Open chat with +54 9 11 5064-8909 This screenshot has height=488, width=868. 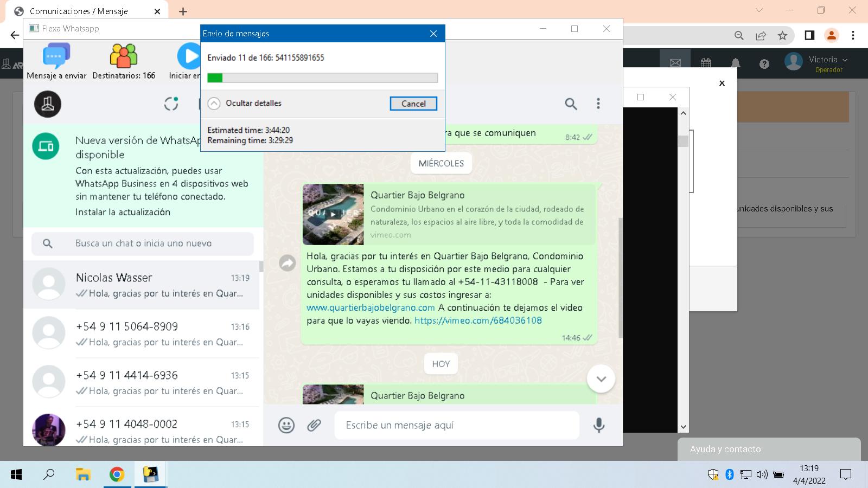(x=141, y=334)
